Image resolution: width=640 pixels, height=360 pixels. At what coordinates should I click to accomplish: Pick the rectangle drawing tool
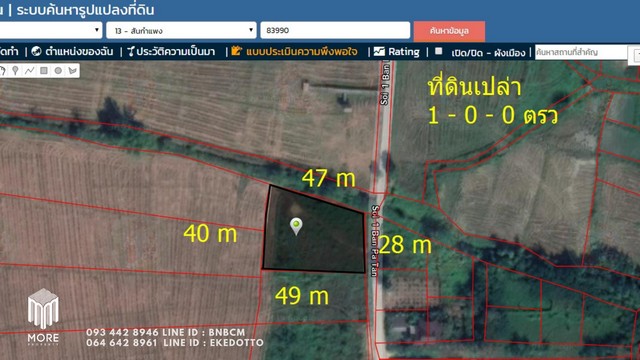(44, 71)
